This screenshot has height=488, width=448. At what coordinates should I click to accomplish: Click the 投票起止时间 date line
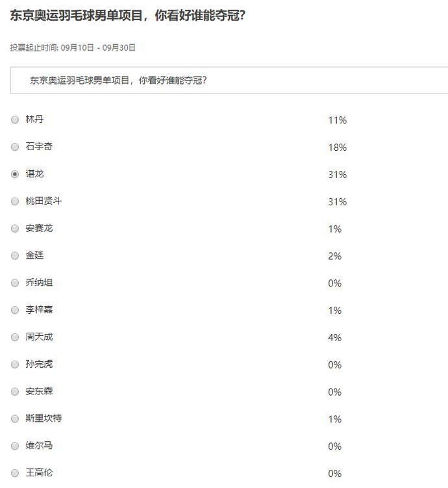click(x=73, y=47)
